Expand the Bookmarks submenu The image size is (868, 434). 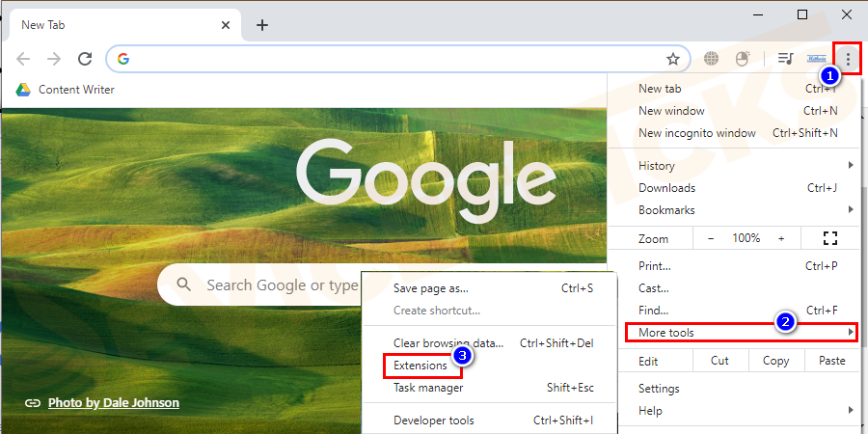pyautogui.click(x=735, y=210)
